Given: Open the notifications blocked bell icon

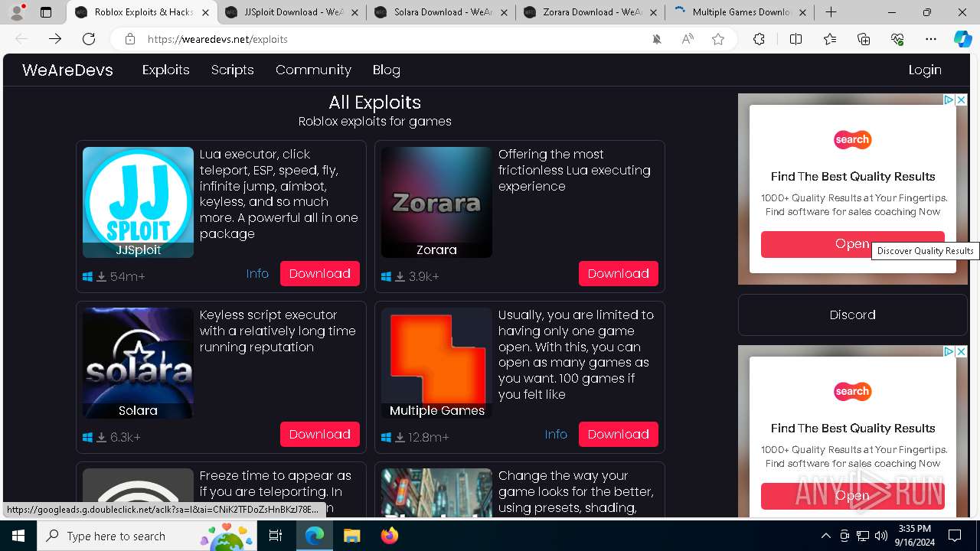Looking at the screenshot, I should pyautogui.click(x=657, y=39).
